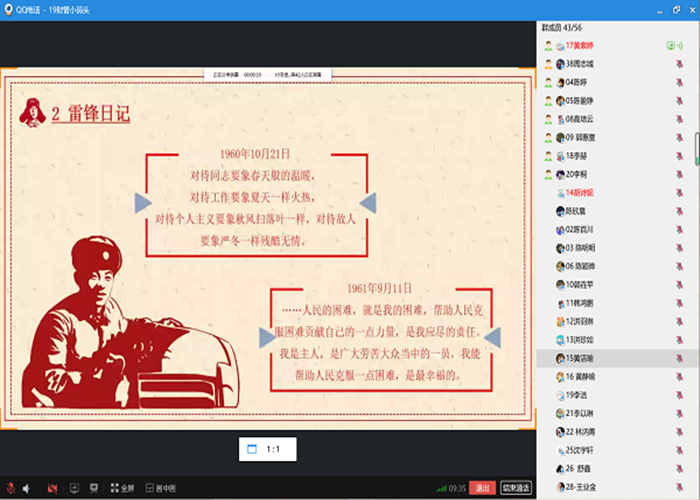Click 结束通话 to end call
The width and height of the screenshot is (700, 500).
click(x=516, y=488)
